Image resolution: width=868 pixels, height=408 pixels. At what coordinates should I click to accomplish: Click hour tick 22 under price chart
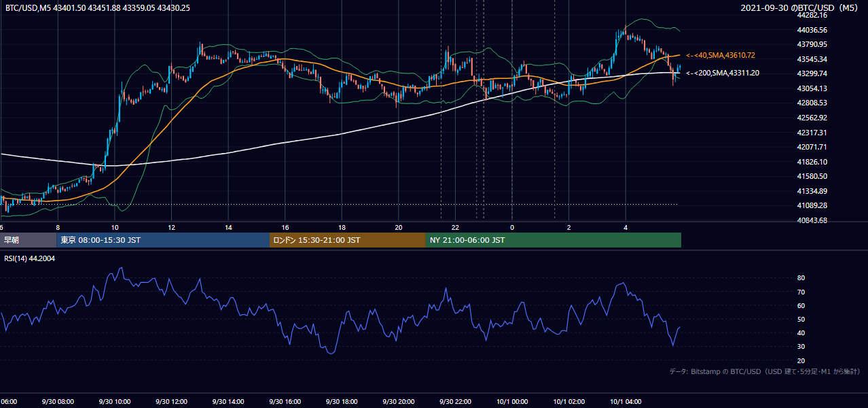[x=455, y=228]
